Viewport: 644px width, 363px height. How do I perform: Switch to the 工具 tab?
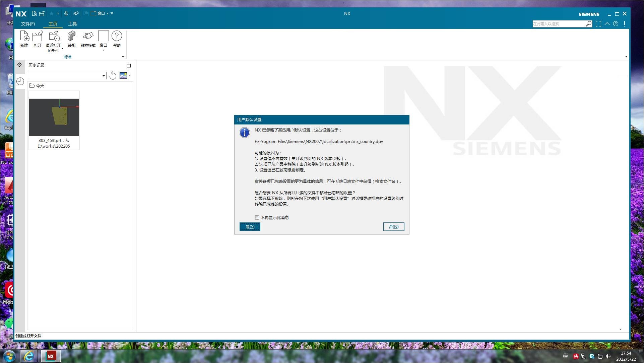pyautogui.click(x=72, y=24)
